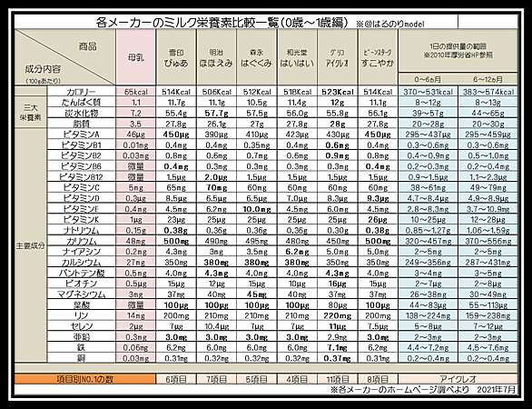Select the 母乳 column header

pyautogui.click(x=135, y=57)
